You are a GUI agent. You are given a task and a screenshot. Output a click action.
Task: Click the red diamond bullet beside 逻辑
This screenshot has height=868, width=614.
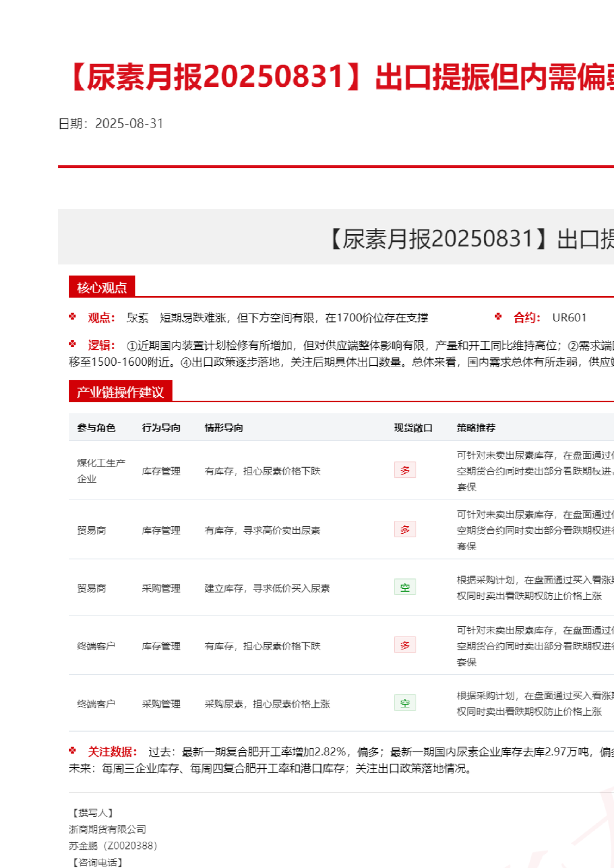72,344
